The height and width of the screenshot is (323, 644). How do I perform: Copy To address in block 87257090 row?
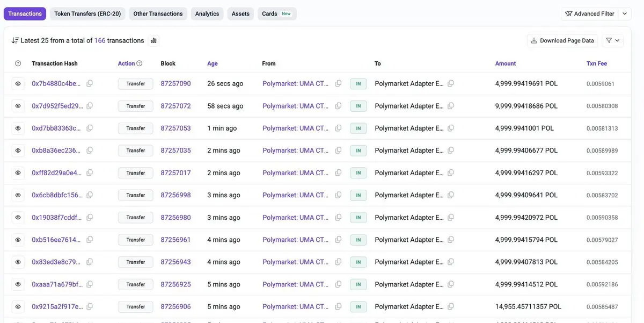(x=451, y=83)
